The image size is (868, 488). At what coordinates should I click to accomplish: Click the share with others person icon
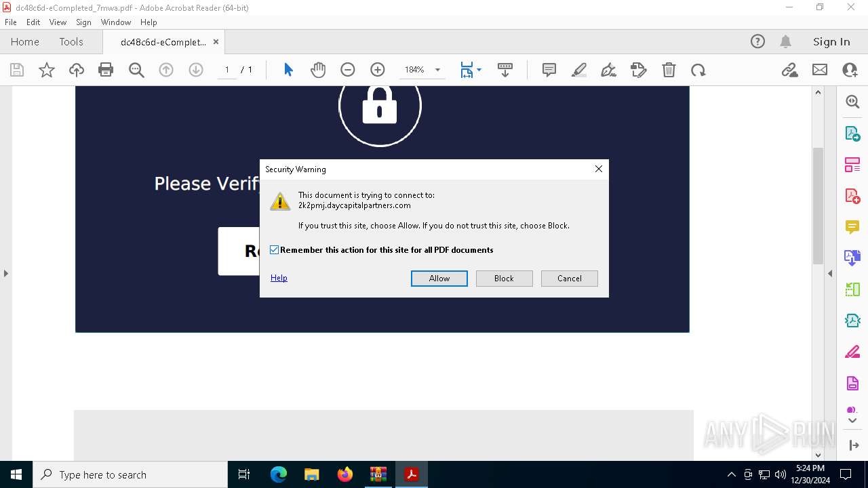(850, 70)
